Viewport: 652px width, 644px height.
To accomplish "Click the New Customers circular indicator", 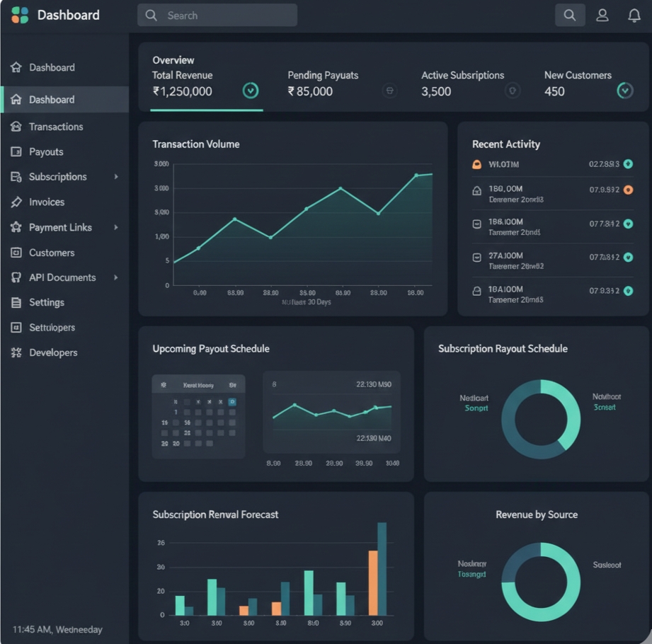I will pos(624,91).
